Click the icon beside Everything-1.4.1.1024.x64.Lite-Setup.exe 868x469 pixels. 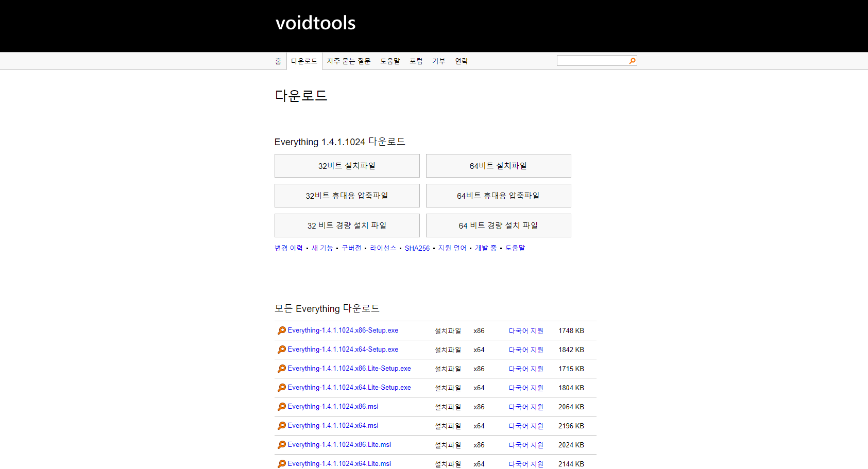point(281,388)
